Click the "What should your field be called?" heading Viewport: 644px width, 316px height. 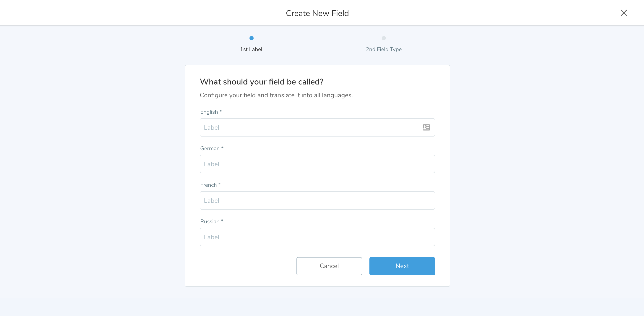point(262,82)
